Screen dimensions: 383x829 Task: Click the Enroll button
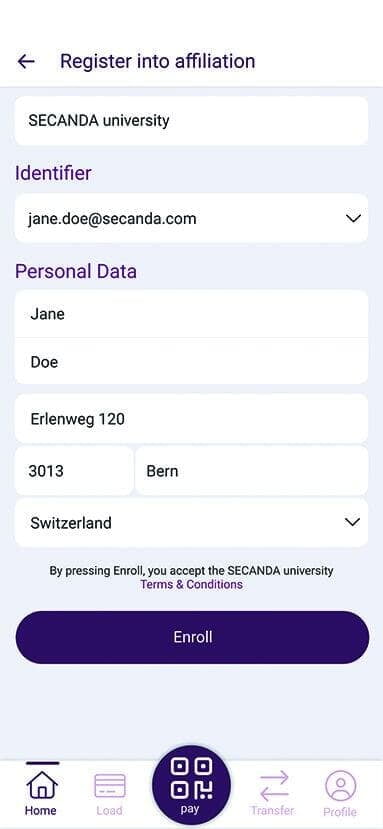(x=192, y=637)
